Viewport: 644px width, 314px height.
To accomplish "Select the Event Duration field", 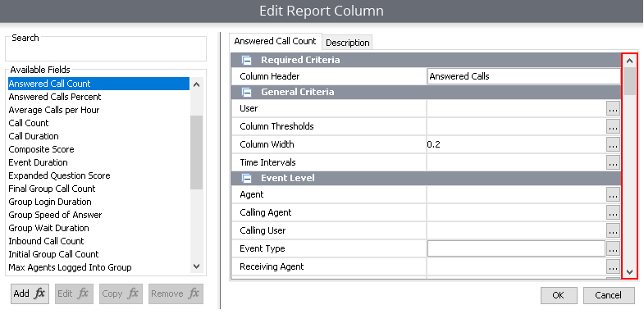I will pos(98,162).
